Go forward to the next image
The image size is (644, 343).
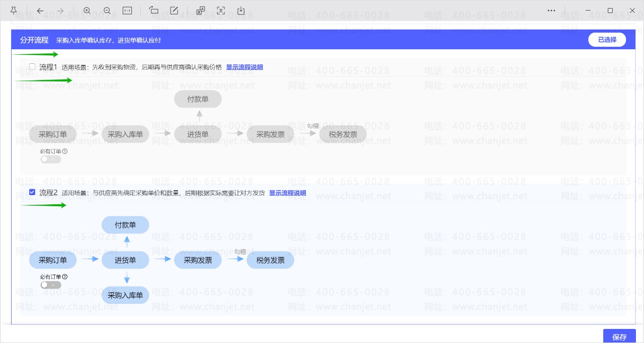(60, 11)
